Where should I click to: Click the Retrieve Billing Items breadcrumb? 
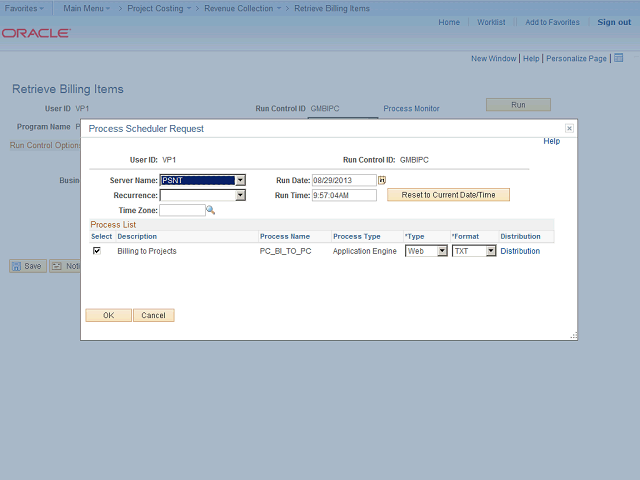coord(332,8)
